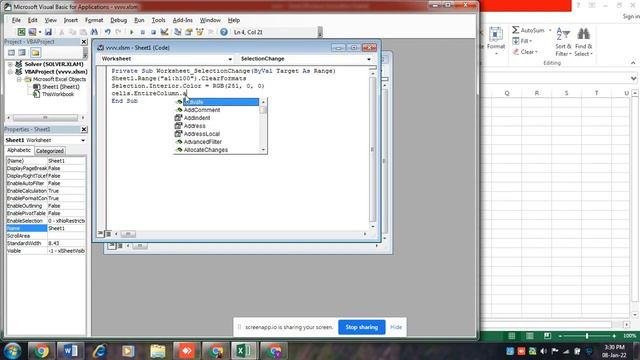
Task: Click the ScrollArea property value field
Action: 67,236
